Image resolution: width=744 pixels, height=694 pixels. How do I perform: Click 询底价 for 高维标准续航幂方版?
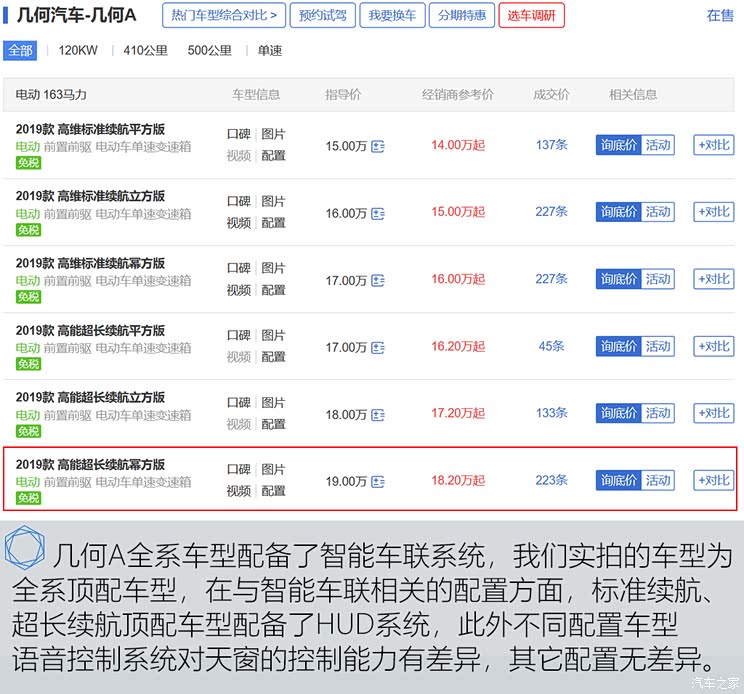(x=618, y=279)
